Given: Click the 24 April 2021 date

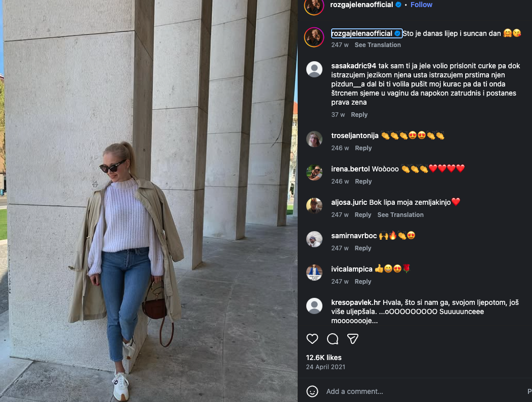Looking at the screenshot, I should coord(325,367).
